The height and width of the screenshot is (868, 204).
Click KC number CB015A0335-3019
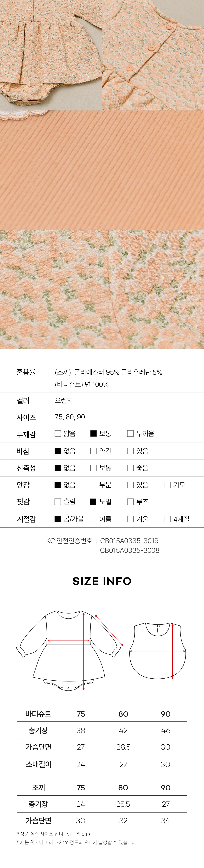click(x=129, y=541)
